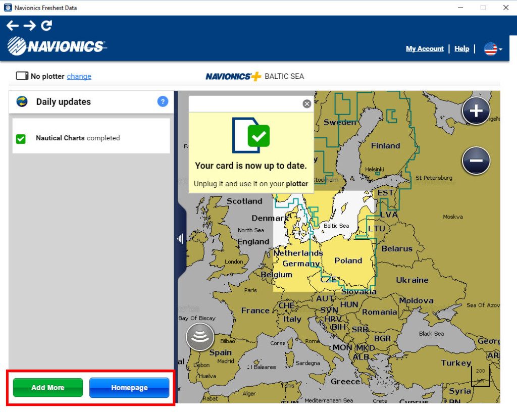Click the Black Sea label on map
517x420 pixels.
click(x=431, y=334)
